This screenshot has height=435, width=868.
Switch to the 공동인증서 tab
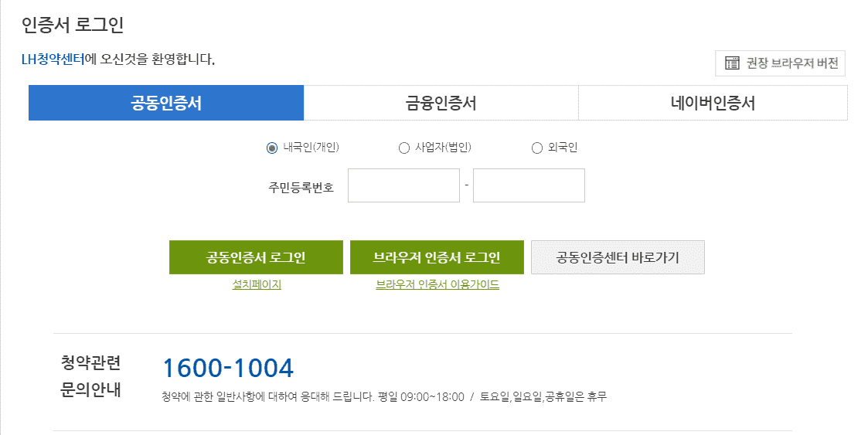(x=166, y=103)
